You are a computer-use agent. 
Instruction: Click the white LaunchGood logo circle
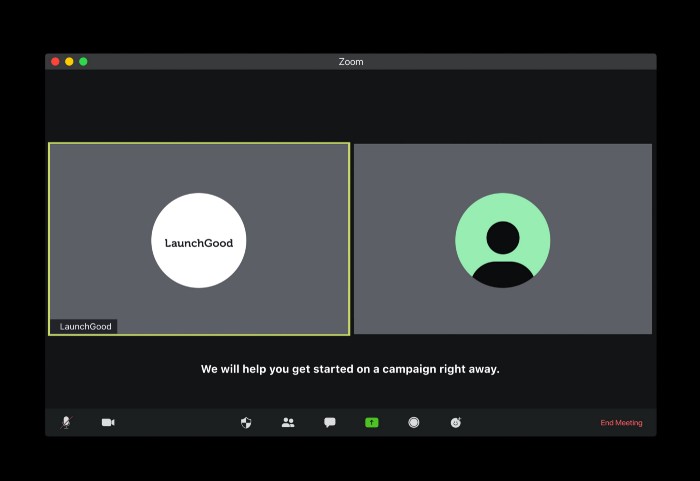[199, 240]
